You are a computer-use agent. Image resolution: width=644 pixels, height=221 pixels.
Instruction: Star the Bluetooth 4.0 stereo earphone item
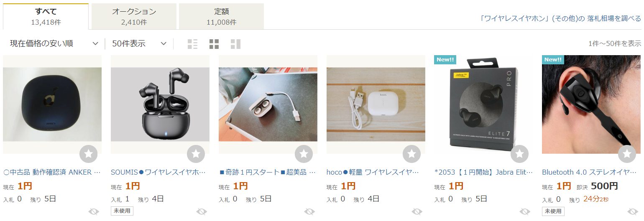point(627,154)
